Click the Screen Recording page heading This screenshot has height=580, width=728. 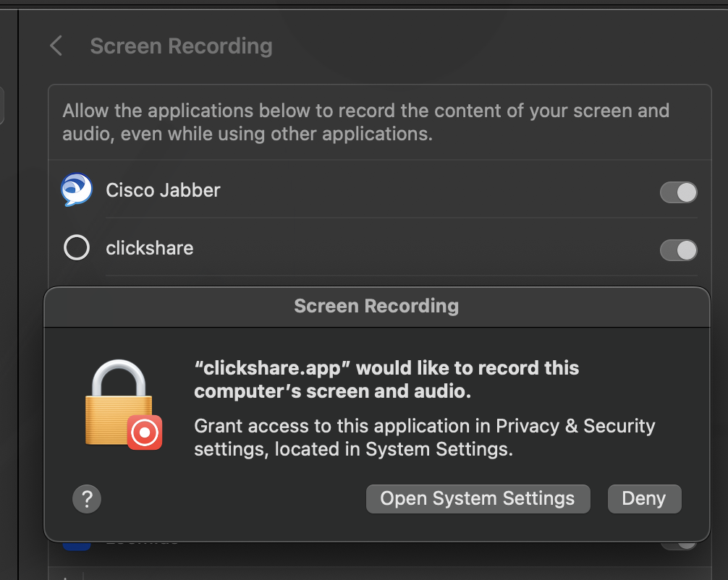(181, 46)
